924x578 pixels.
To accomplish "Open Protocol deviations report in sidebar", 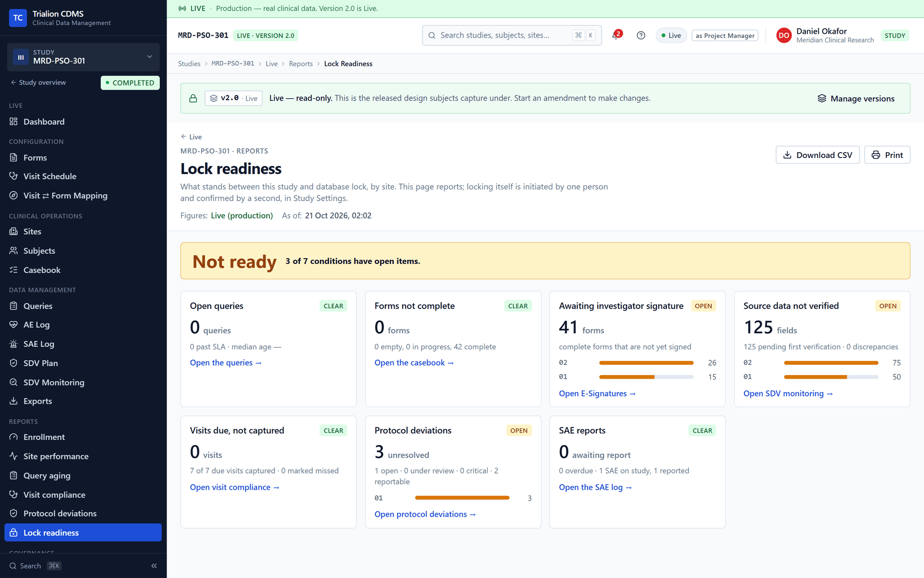I will tap(83, 513).
